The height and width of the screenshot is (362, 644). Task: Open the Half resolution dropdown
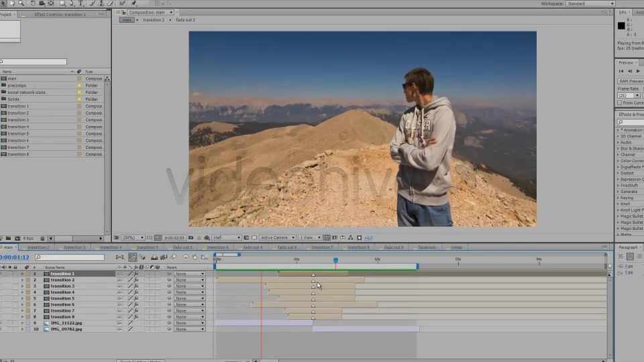tap(226, 237)
